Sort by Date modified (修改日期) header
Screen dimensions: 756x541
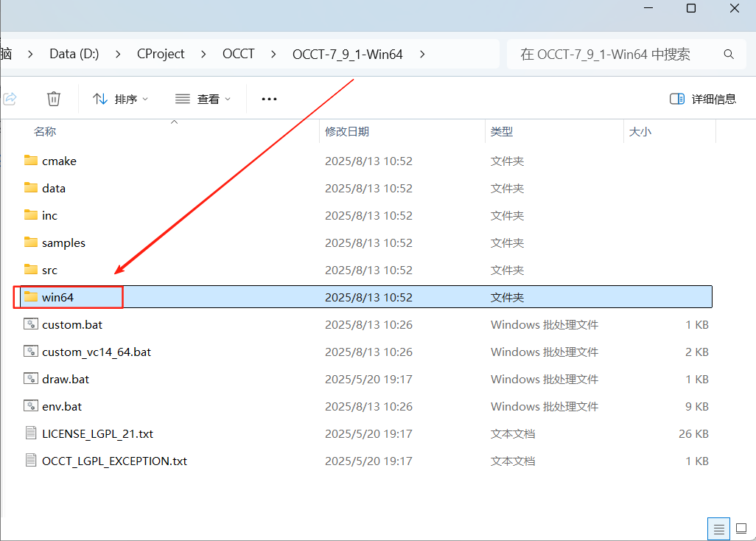346,132
